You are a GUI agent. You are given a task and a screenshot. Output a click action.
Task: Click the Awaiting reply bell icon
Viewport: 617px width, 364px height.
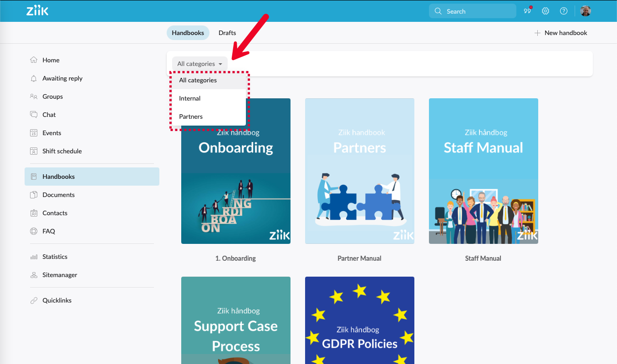(34, 78)
